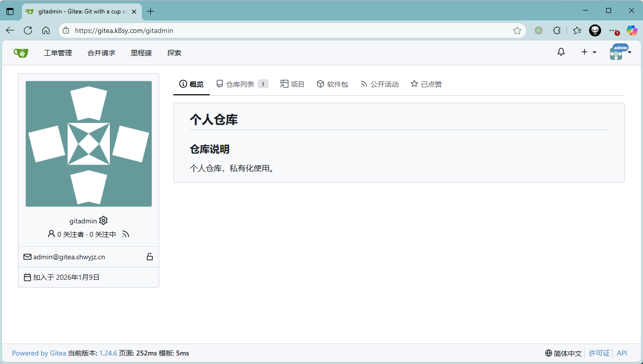Open 工单管理 in the top navigation
The width and height of the screenshot is (643, 364).
pos(58,53)
